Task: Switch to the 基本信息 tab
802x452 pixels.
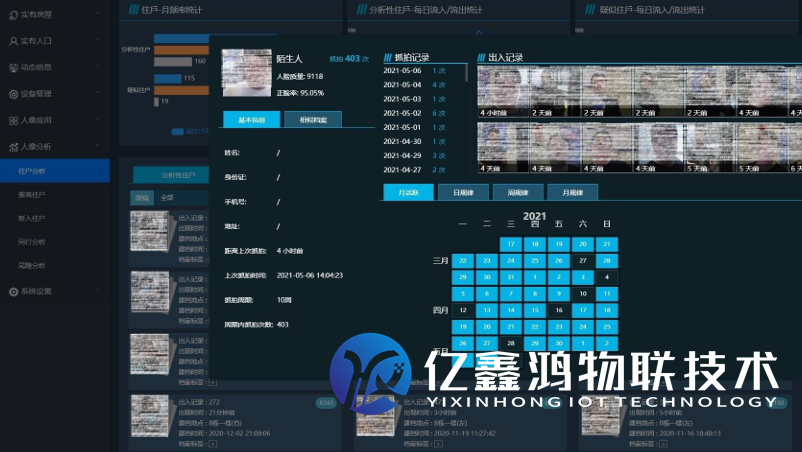Action: click(252, 120)
